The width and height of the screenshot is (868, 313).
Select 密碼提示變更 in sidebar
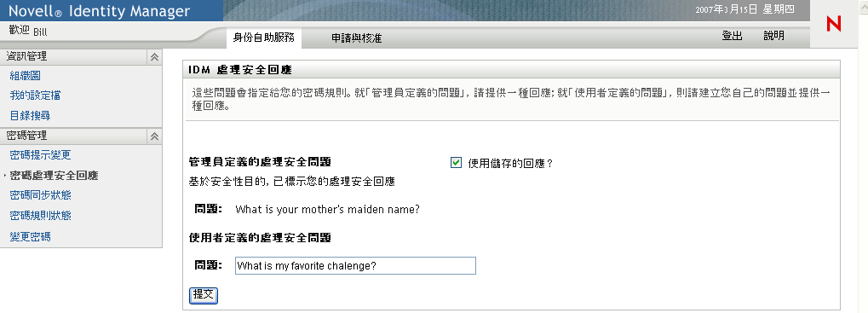40,155
